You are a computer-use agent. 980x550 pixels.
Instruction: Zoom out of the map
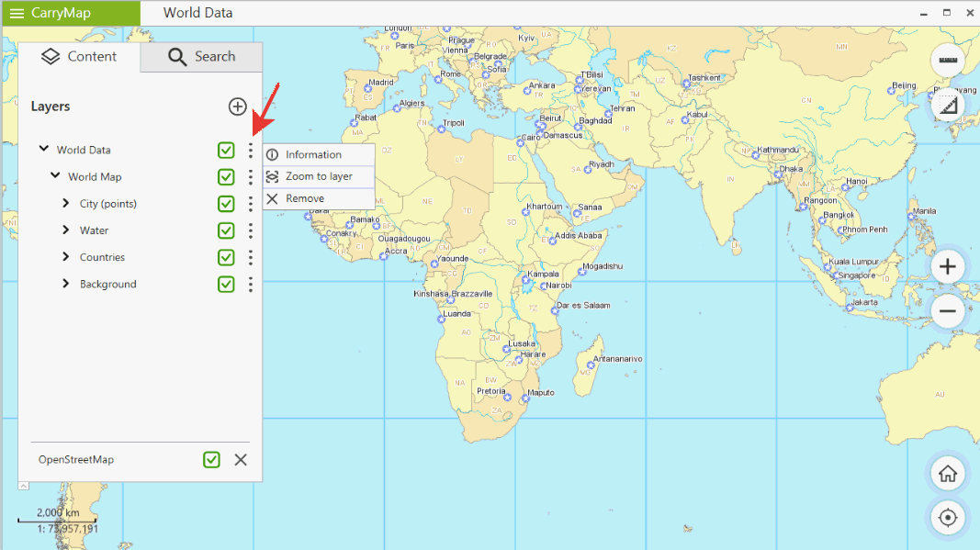948,311
